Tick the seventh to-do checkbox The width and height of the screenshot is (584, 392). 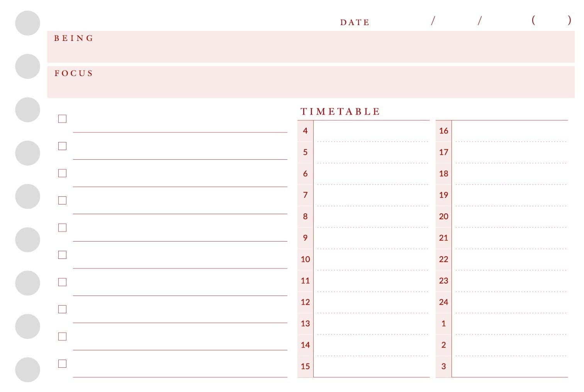click(x=62, y=282)
